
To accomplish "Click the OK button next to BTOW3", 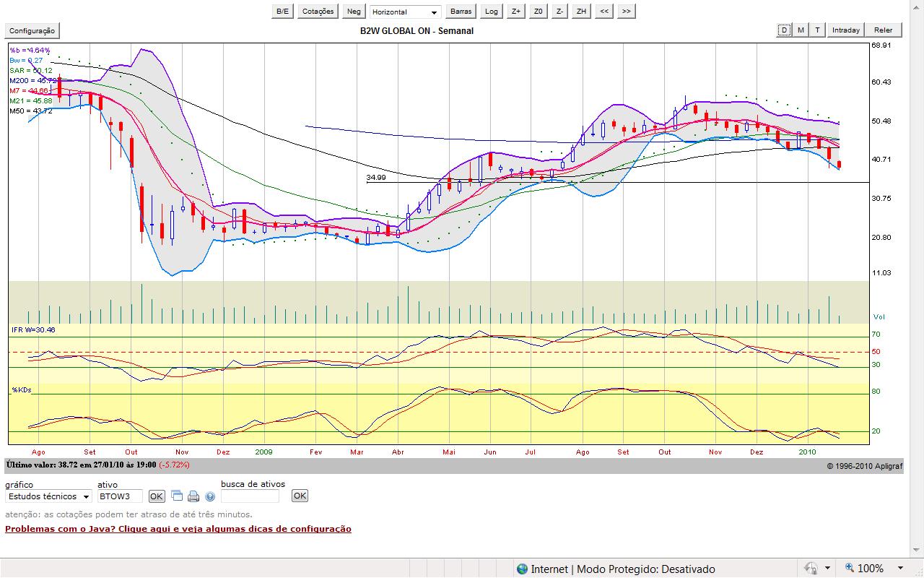I will (x=157, y=496).
